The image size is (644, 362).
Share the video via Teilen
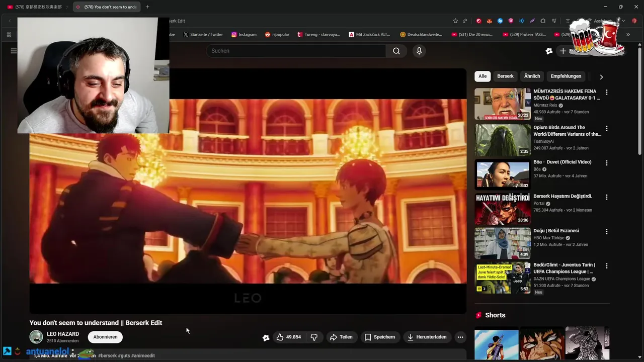coord(341,337)
